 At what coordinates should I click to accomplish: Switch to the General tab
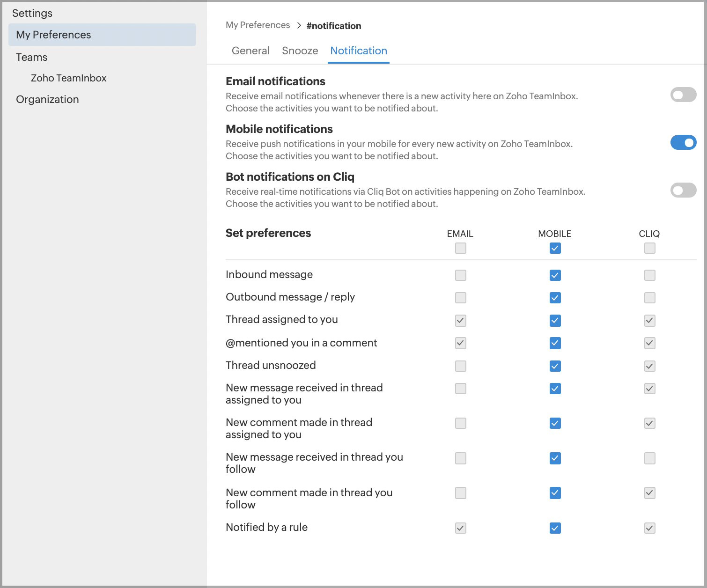tap(250, 51)
